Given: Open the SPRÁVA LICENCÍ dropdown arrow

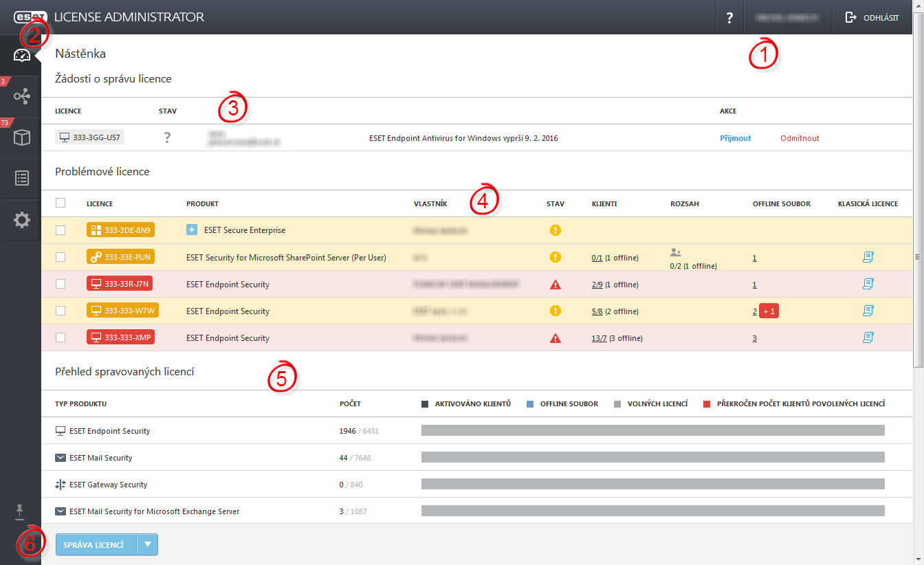Looking at the screenshot, I should click(x=148, y=544).
